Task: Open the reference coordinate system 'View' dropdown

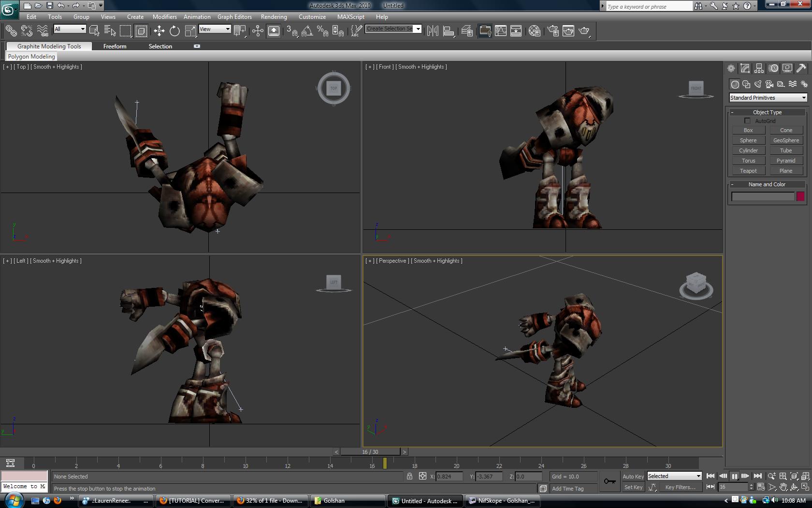Action: [215, 29]
